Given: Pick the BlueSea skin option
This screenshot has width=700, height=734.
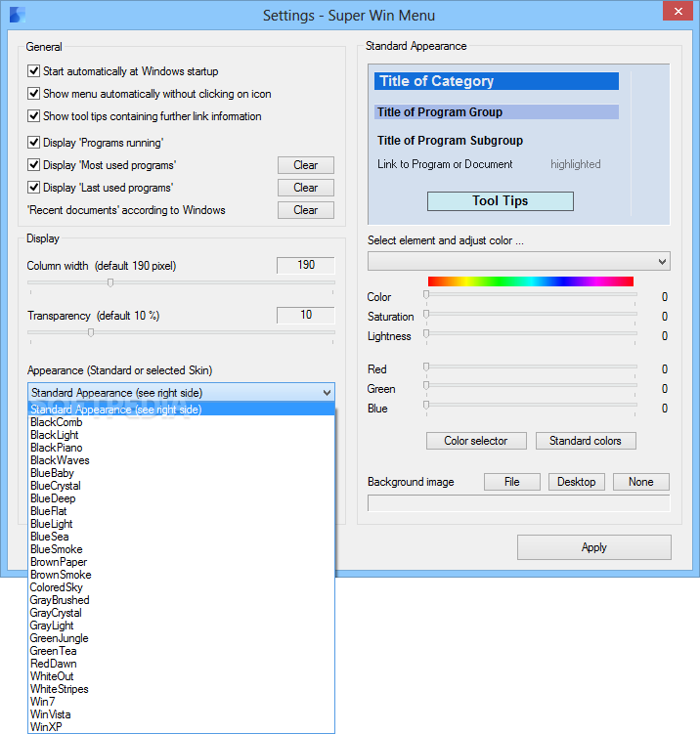Looking at the screenshot, I should (x=182, y=537).
